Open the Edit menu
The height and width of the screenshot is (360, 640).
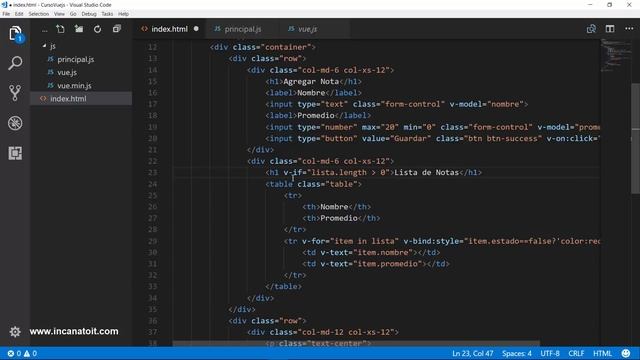tap(19, 14)
